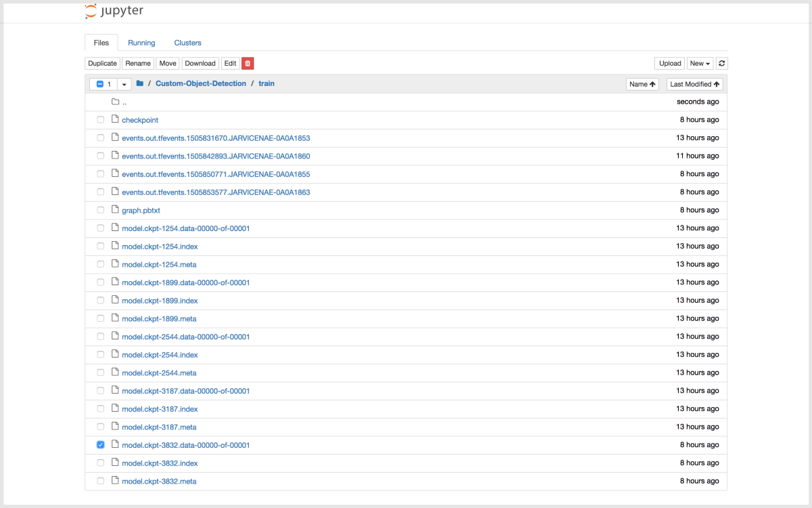
Task: Click the red trash delete icon
Action: 248,64
